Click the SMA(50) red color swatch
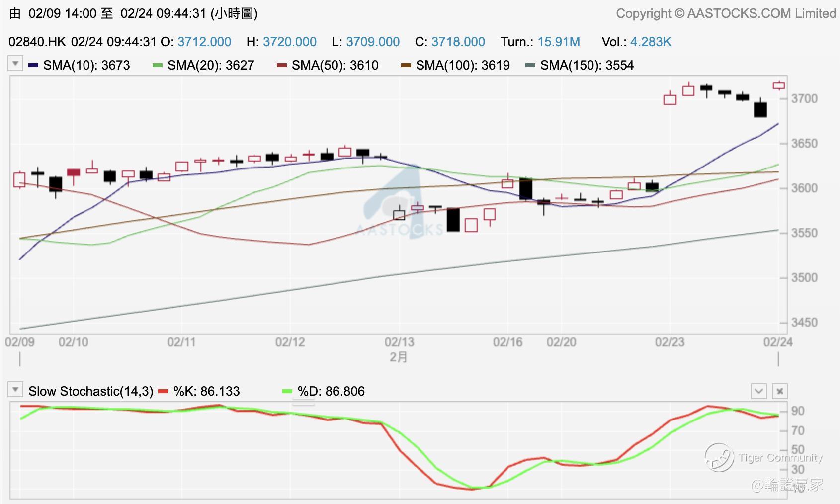 point(282,65)
